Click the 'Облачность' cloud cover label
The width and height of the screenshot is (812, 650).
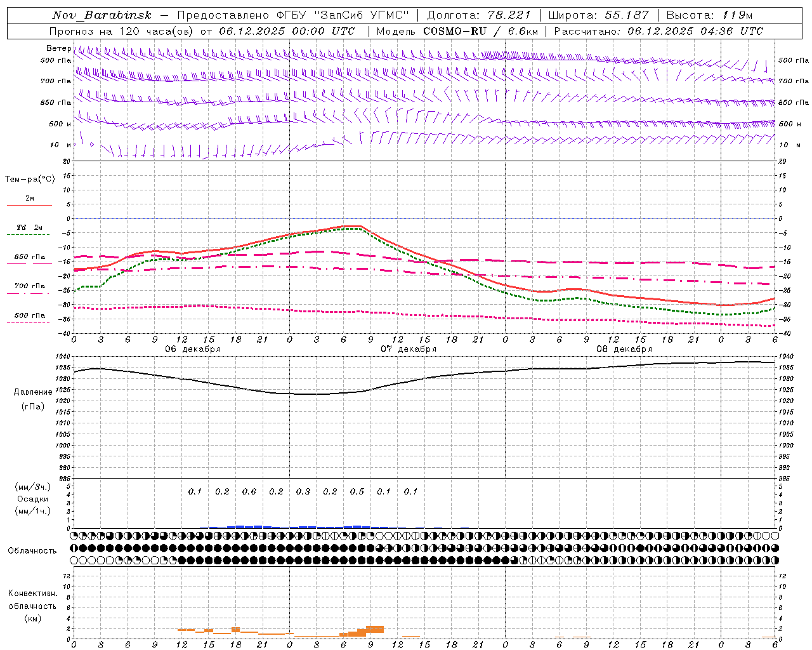(32, 551)
